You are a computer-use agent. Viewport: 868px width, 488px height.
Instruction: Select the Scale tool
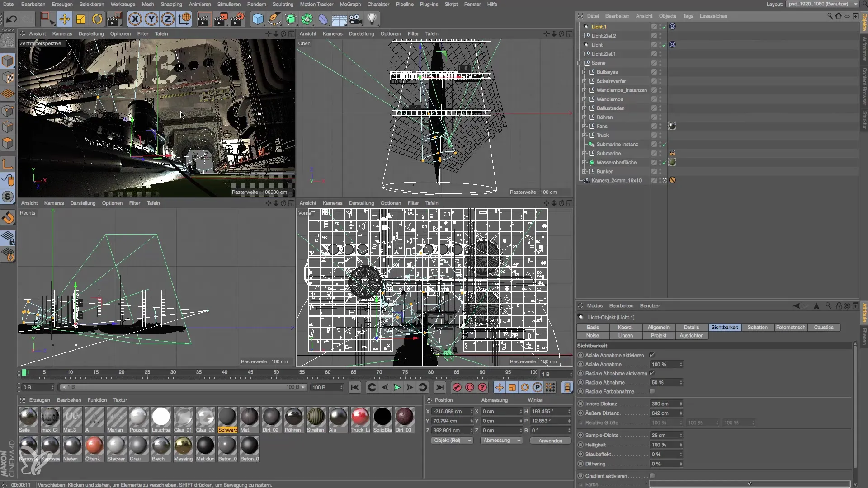click(x=81, y=19)
